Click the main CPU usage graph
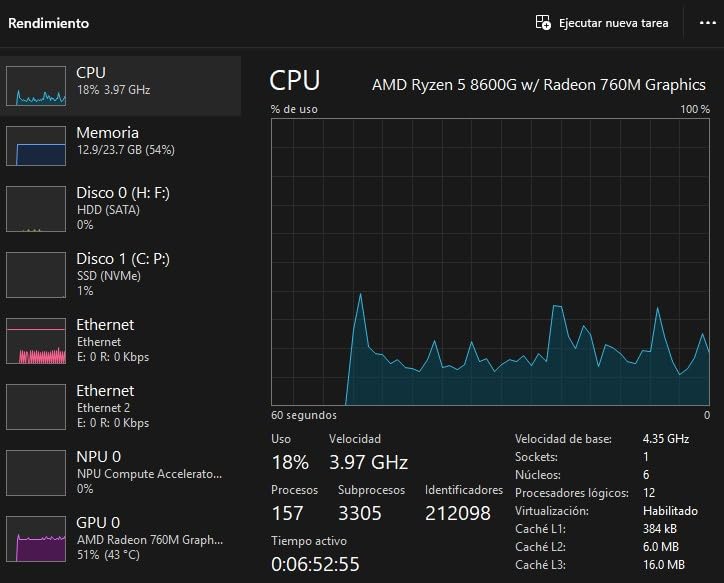724x583 pixels. tap(490, 260)
